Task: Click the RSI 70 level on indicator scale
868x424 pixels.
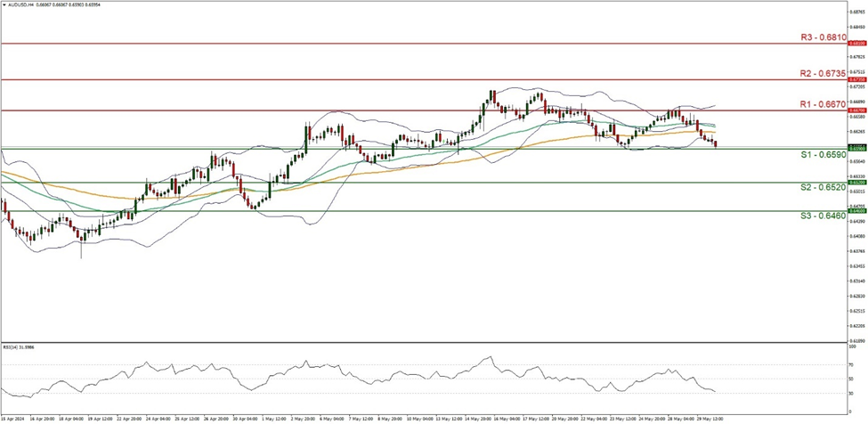Action: tap(851, 366)
